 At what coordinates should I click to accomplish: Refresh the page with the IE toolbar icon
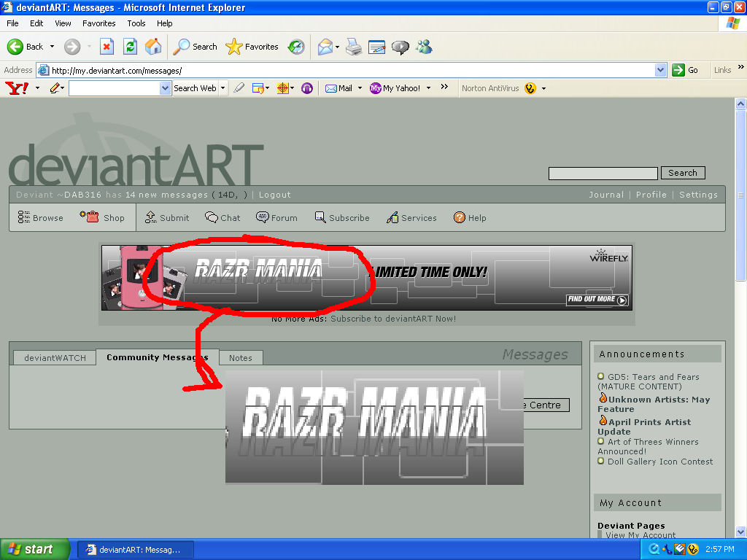(x=130, y=46)
